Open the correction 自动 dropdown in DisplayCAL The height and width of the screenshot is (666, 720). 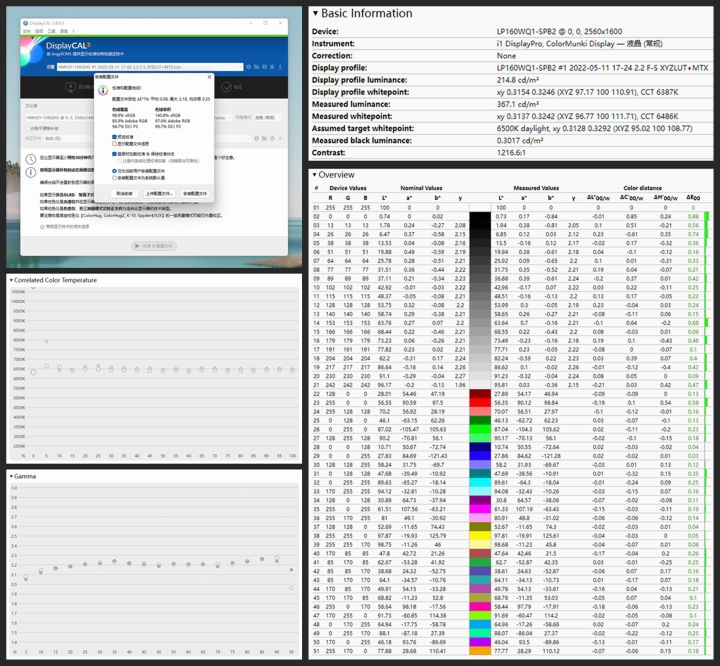pos(147,138)
